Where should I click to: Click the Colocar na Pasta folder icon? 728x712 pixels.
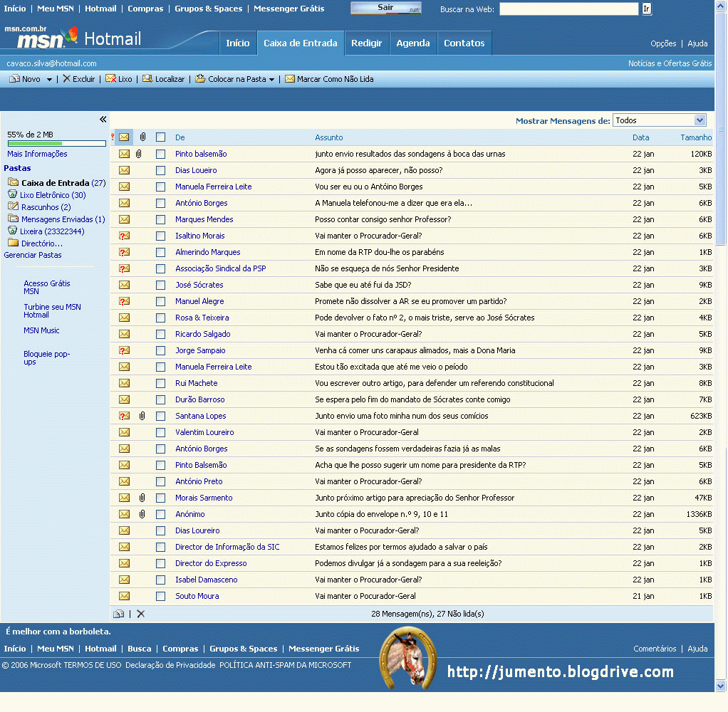coord(201,79)
